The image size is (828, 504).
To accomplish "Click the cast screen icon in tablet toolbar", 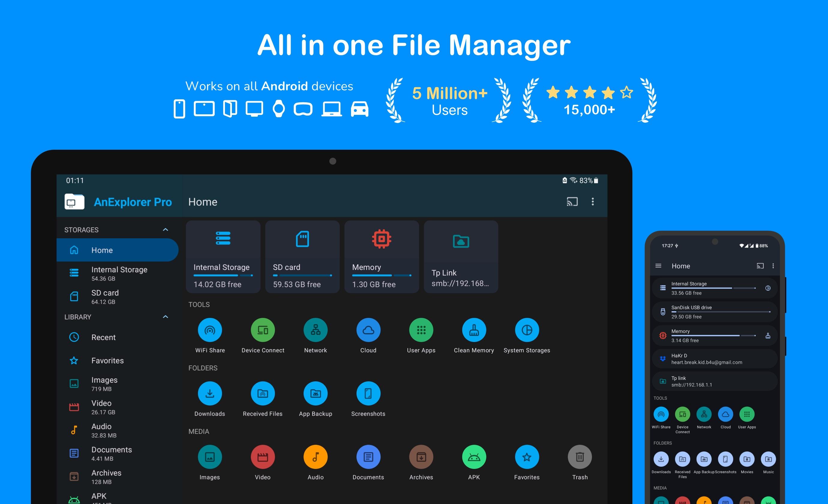I will (572, 202).
